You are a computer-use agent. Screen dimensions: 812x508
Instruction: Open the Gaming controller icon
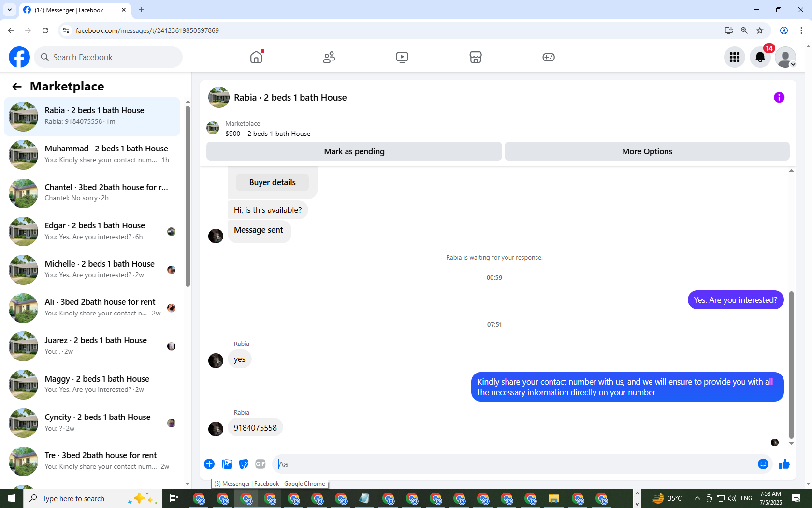click(549, 57)
